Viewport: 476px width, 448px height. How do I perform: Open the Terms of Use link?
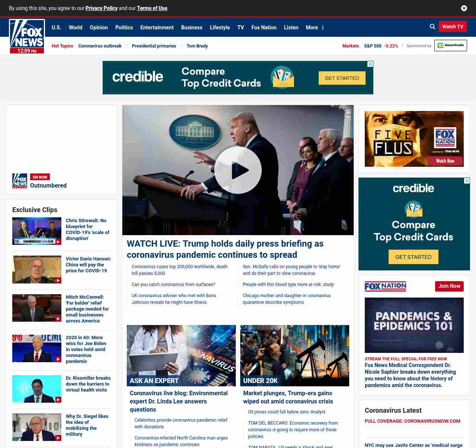pyautogui.click(x=152, y=8)
